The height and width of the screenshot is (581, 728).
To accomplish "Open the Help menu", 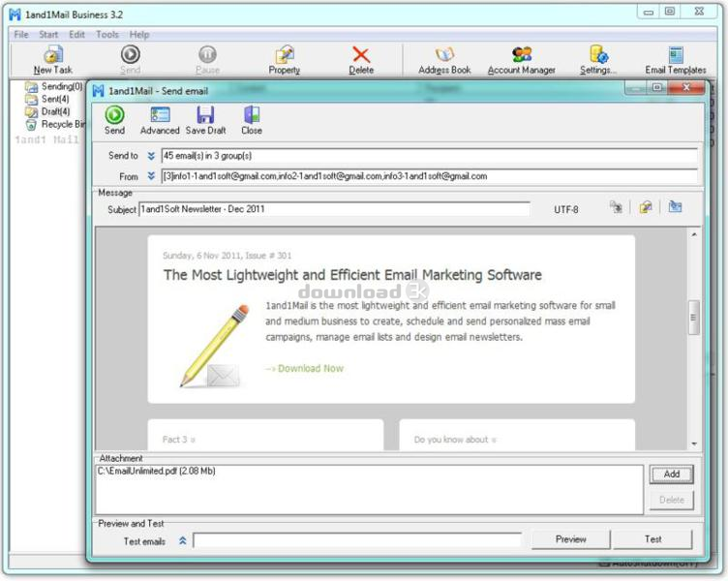I will (139, 34).
